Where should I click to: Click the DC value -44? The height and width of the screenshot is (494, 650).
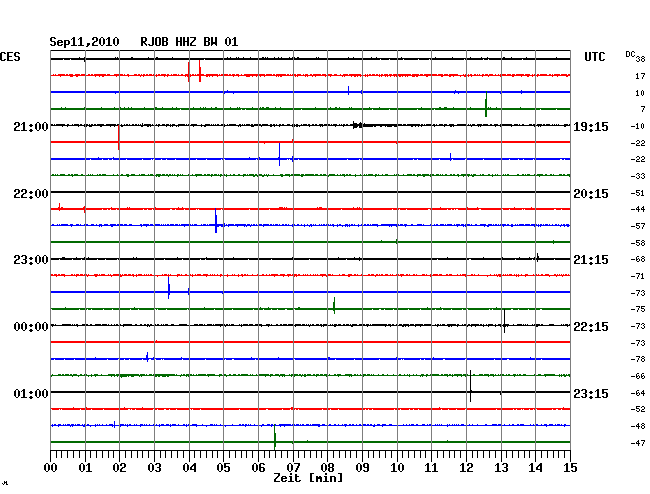click(638, 209)
